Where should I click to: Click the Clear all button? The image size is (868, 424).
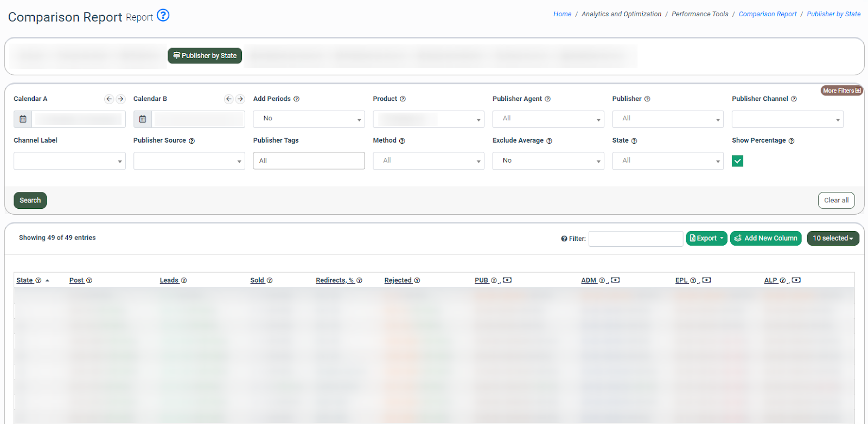836,201
